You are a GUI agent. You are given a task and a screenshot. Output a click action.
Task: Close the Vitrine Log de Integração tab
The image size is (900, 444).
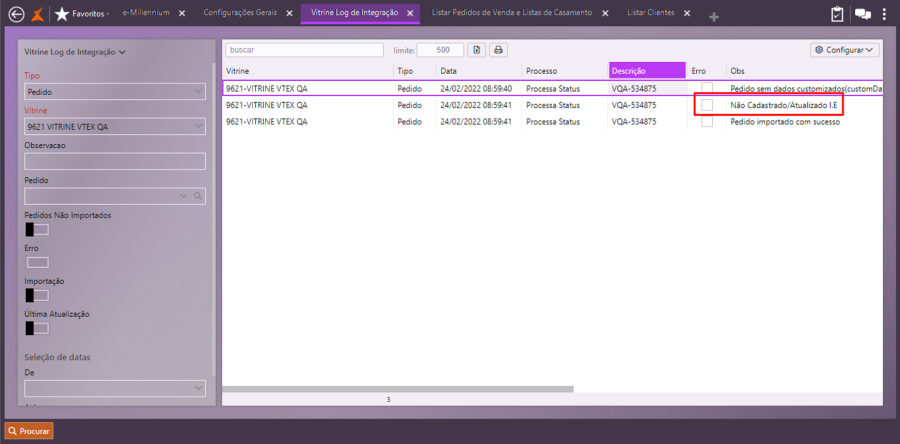pos(409,13)
